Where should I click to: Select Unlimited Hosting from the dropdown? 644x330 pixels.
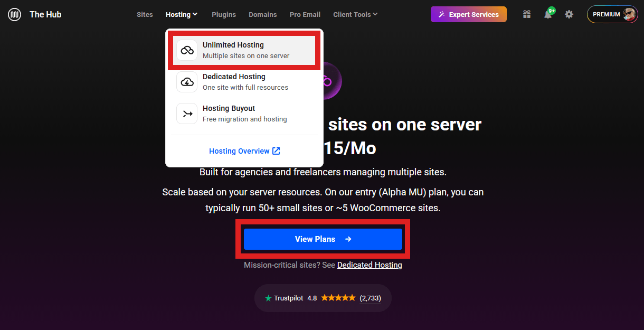244,50
